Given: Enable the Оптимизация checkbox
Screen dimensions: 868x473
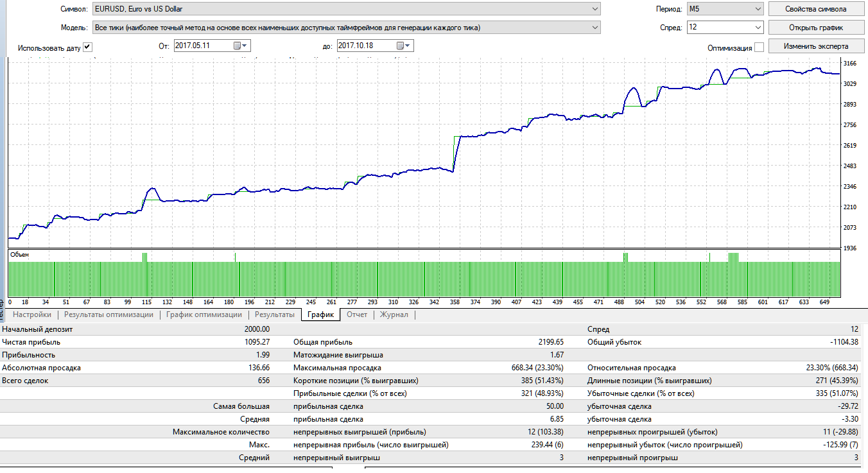Looking at the screenshot, I should click(x=759, y=47).
